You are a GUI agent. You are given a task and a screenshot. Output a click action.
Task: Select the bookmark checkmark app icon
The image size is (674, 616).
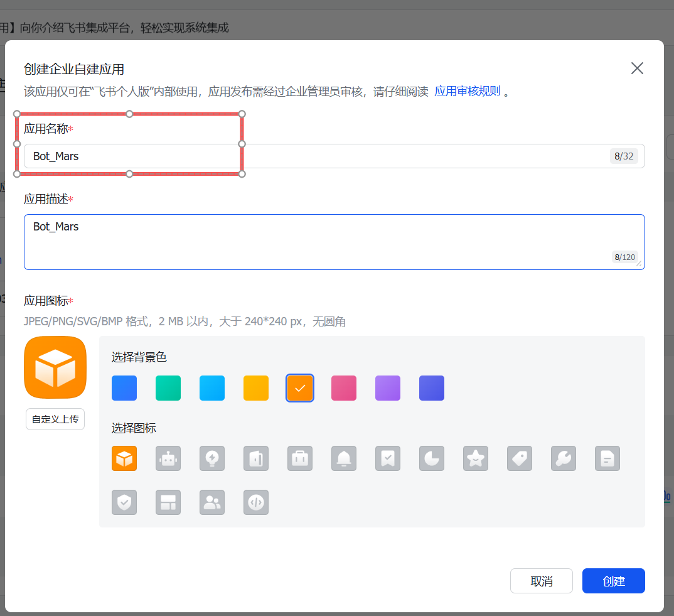(x=388, y=458)
